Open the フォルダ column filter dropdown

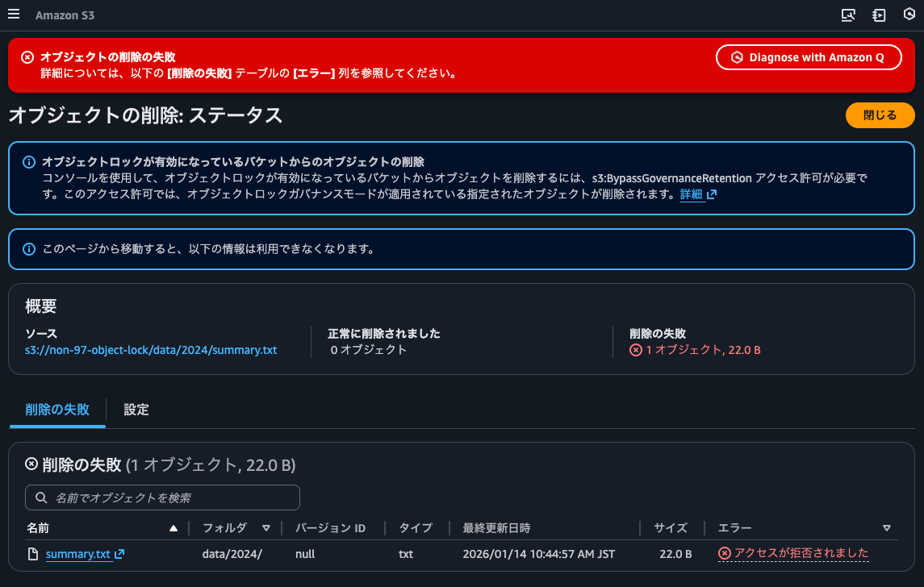266,528
